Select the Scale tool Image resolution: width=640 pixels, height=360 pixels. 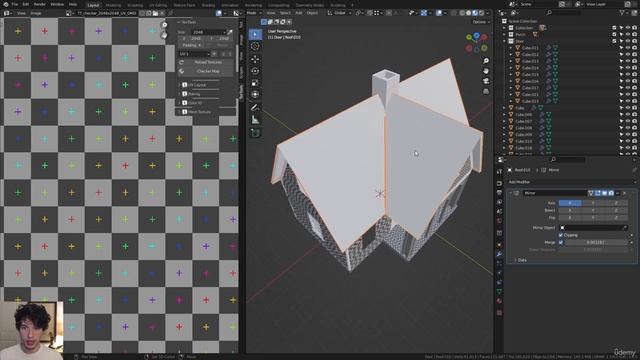(255, 83)
